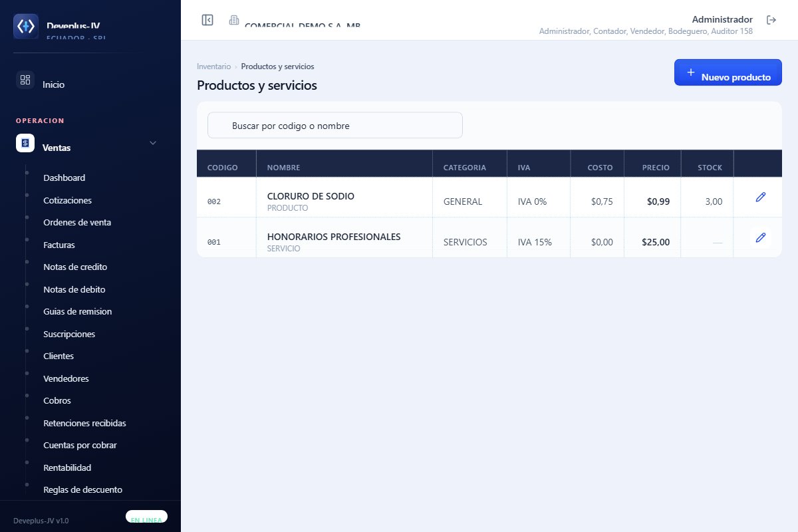This screenshot has width=798, height=532.
Task: Open Vendedores
Action: pyautogui.click(x=66, y=378)
